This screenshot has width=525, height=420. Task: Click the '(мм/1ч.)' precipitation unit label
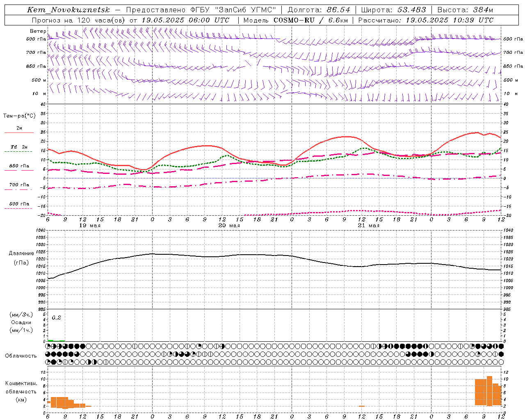point(21,330)
